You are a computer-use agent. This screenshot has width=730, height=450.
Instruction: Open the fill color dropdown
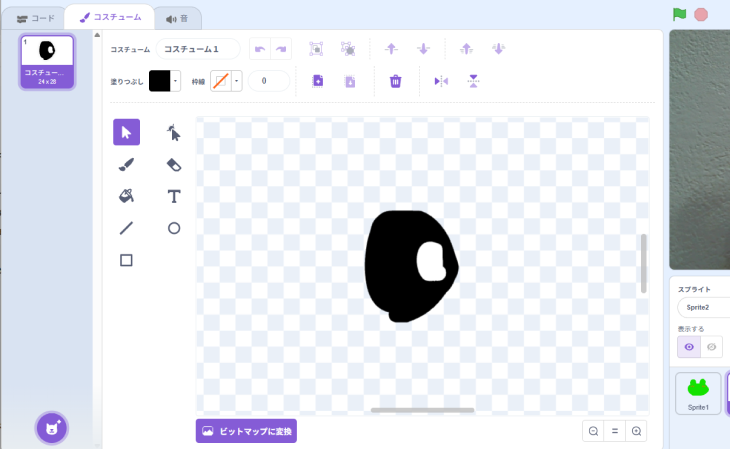coord(176,81)
